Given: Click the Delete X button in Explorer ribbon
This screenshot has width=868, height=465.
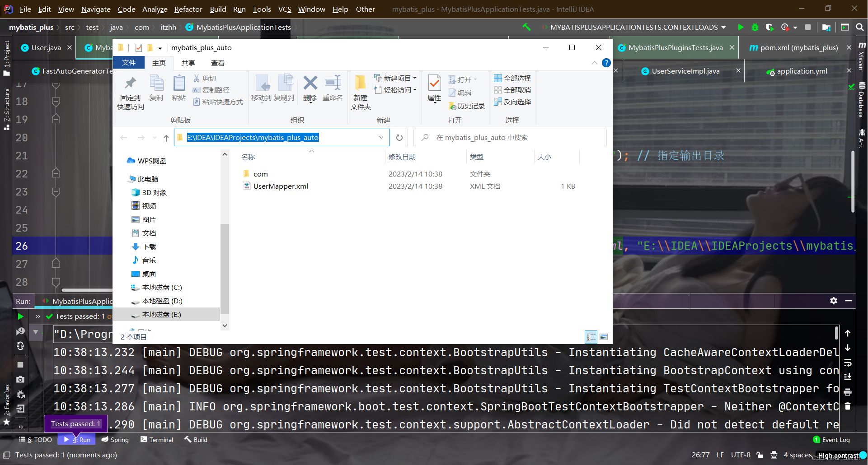Looking at the screenshot, I should [x=310, y=88].
